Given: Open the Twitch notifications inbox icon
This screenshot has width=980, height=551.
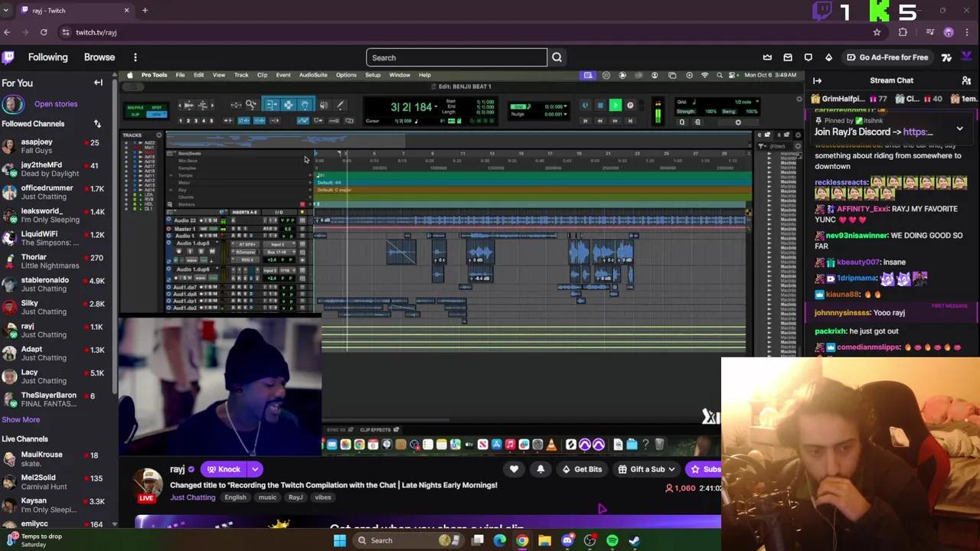Looking at the screenshot, I should click(788, 57).
